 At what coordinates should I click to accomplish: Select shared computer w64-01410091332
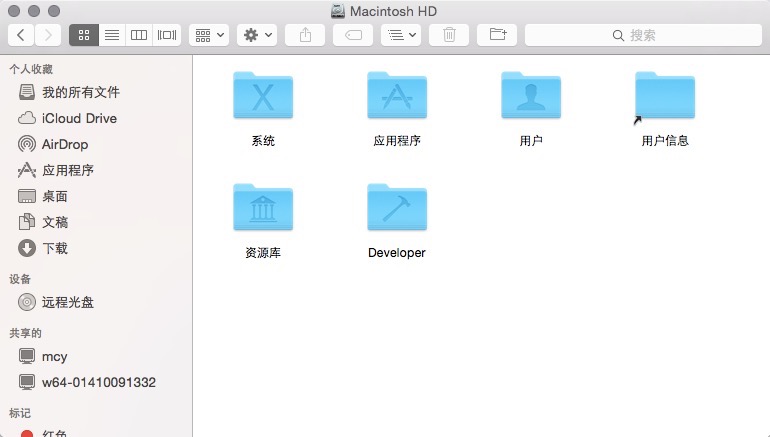[96, 382]
